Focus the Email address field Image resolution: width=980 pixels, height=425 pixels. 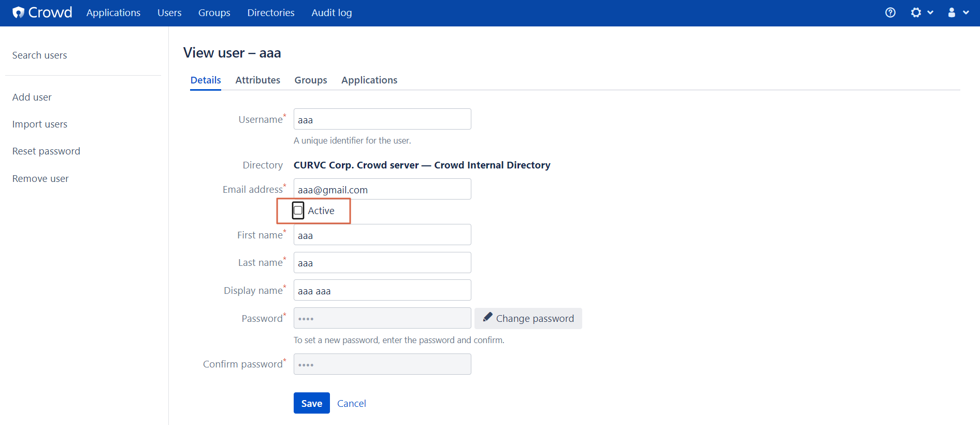pos(382,189)
